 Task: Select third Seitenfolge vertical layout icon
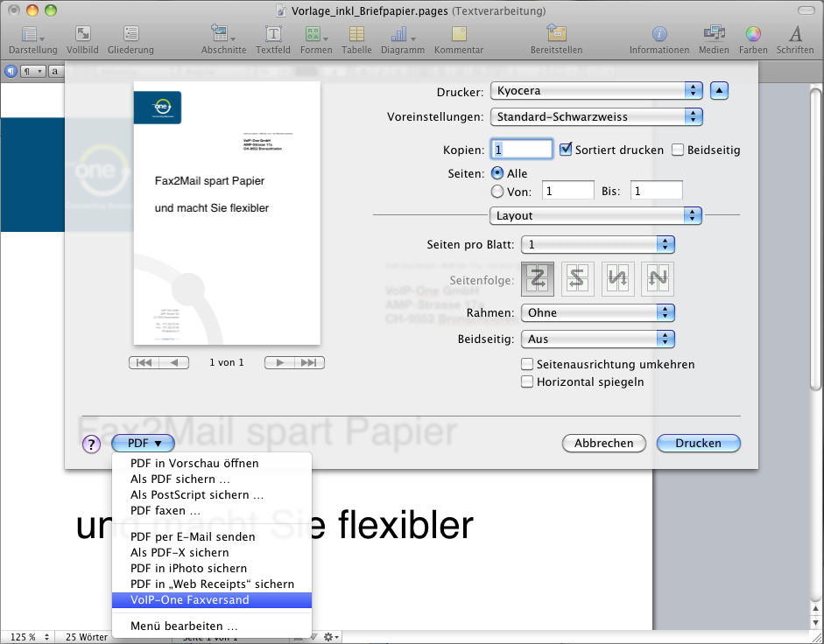pyautogui.click(x=617, y=279)
